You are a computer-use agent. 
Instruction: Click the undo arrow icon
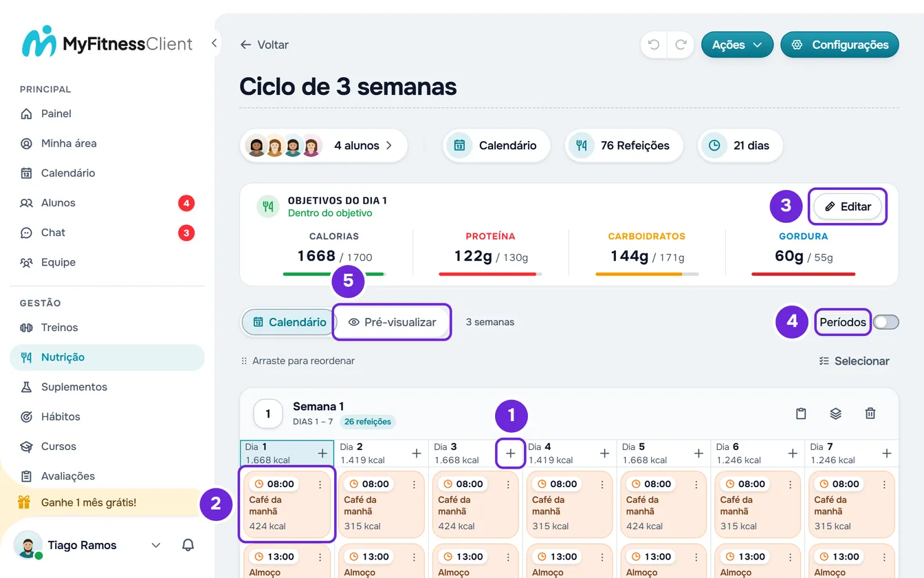click(654, 45)
